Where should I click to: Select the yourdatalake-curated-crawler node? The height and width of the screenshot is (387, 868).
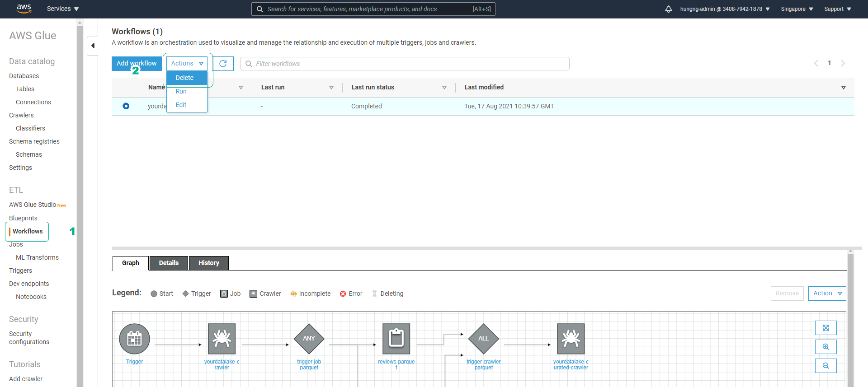pos(571,339)
